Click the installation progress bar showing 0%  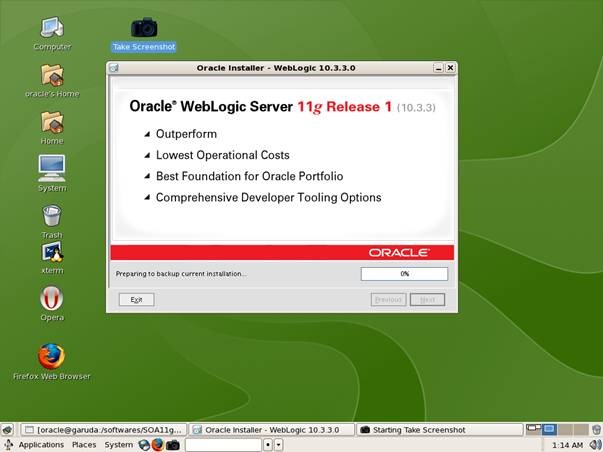coord(404,274)
